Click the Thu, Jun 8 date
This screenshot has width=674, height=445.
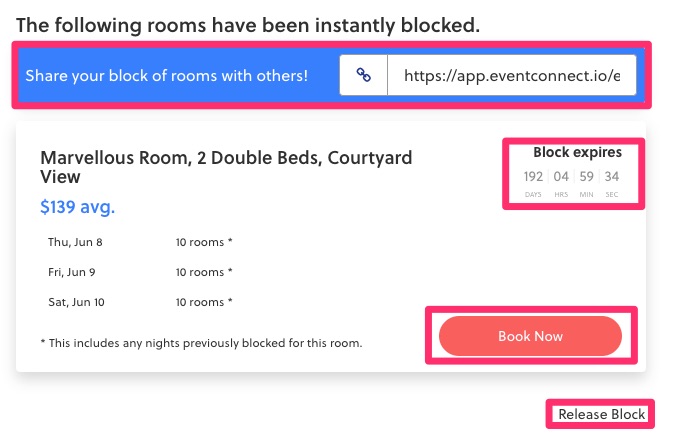pyautogui.click(x=75, y=242)
